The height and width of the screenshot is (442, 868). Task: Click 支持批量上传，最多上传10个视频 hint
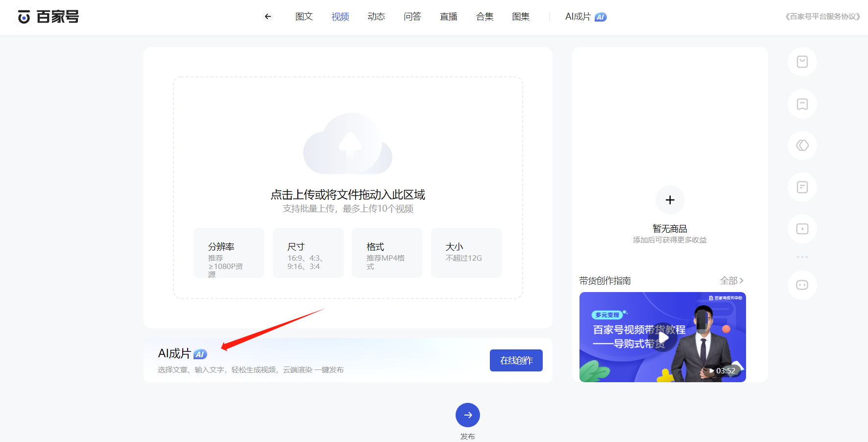pyautogui.click(x=348, y=209)
